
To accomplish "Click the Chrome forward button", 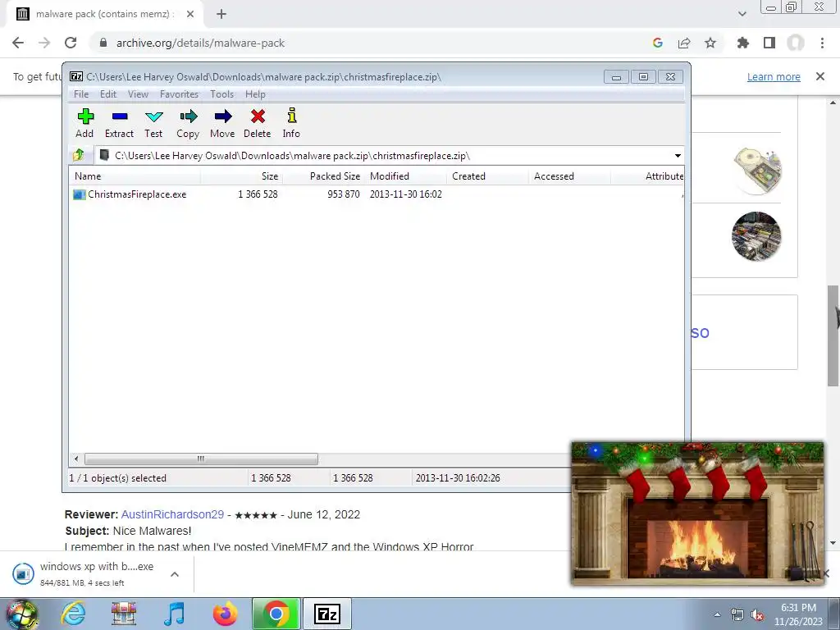I will coord(44,43).
